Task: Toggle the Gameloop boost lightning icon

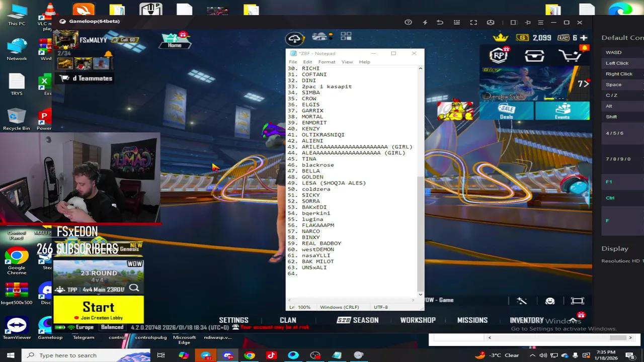Action: point(425,22)
